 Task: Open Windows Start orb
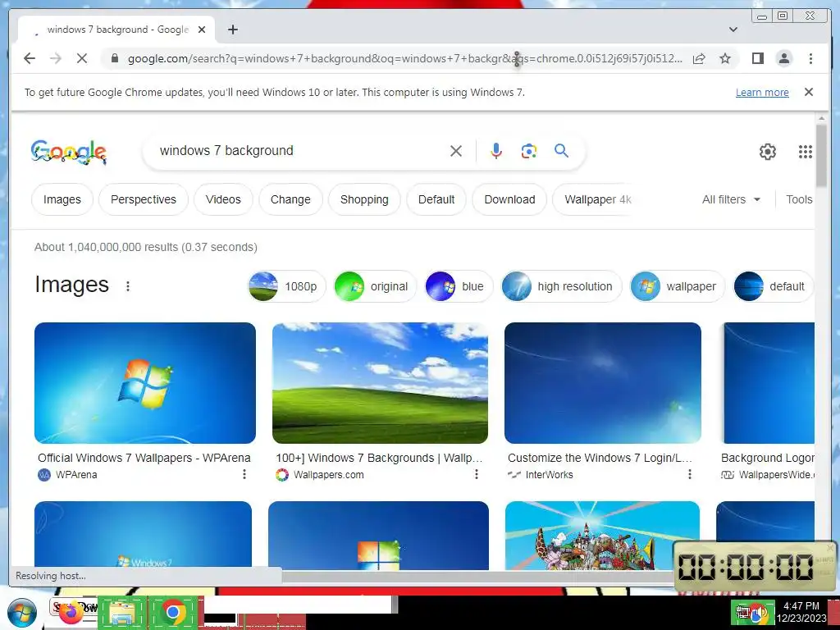tap(22, 613)
